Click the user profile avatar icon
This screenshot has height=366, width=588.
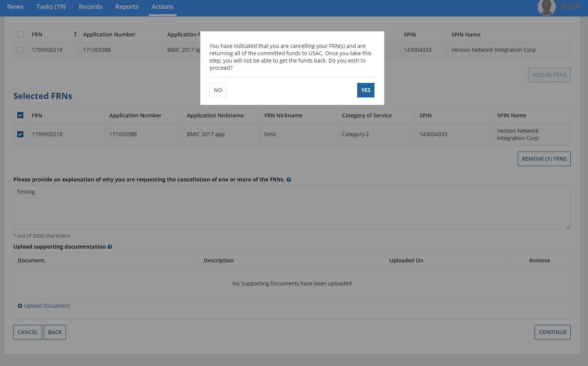point(546,7)
